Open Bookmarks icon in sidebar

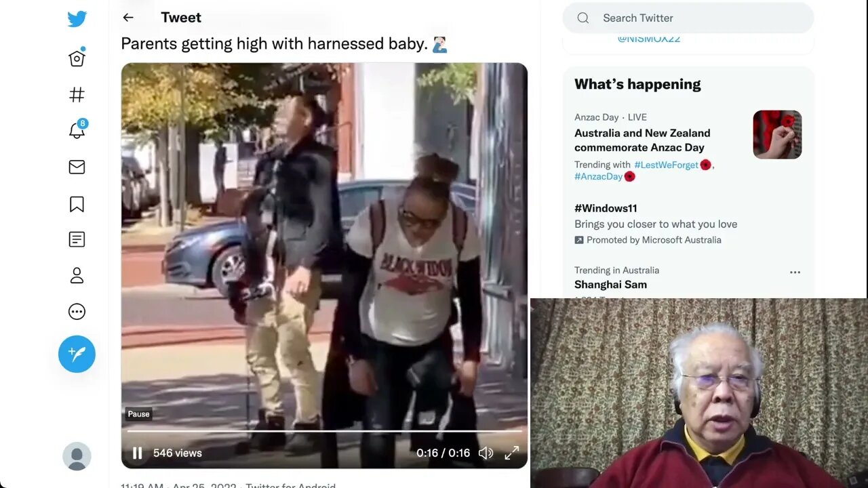[77, 204]
